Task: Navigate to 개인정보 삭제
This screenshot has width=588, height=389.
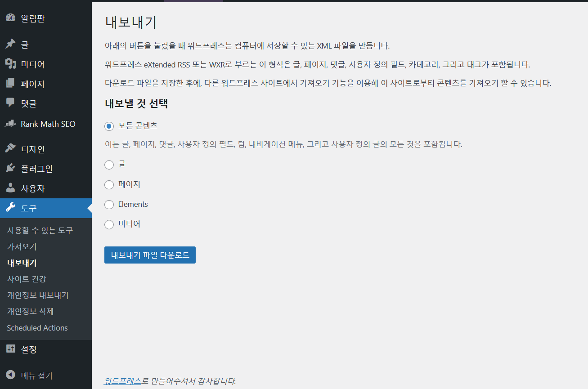Action: click(x=25, y=311)
